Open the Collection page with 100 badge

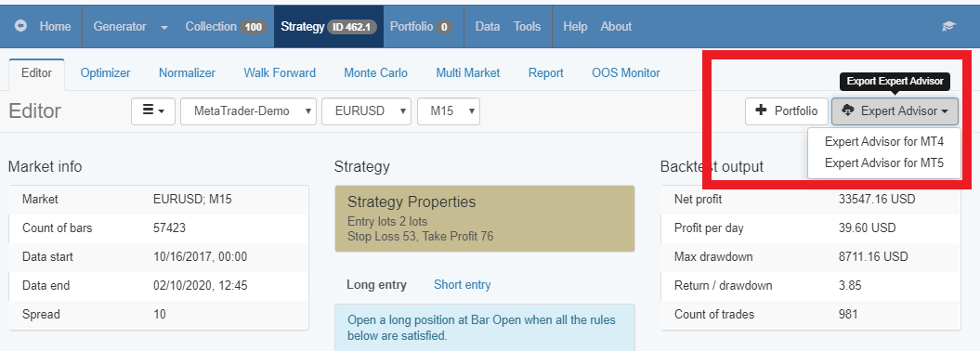[x=226, y=26]
